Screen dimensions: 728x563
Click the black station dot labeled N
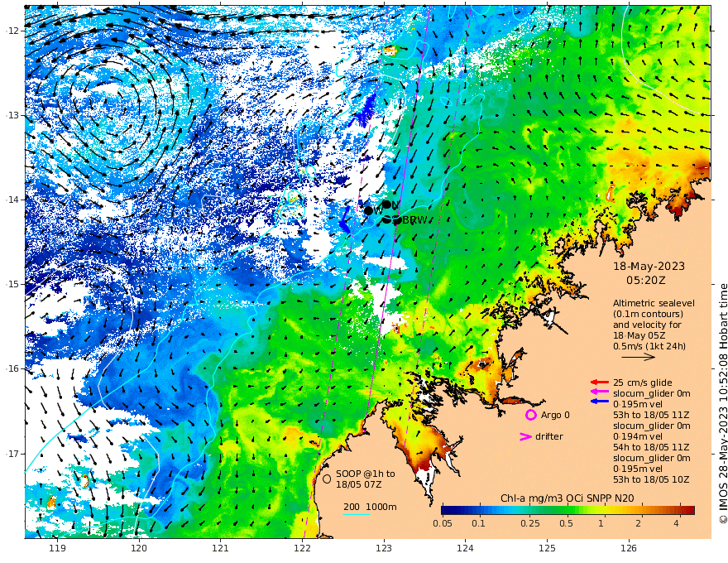[386, 205]
